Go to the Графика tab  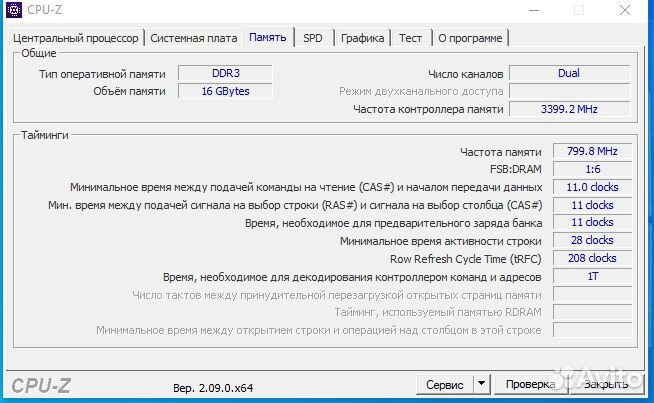pos(362,38)
